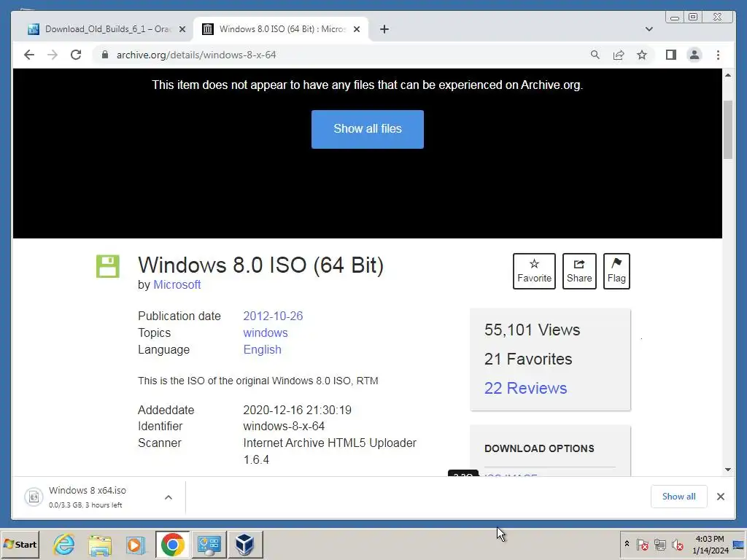The height and width of the screenshot is (560, 747).
Task: Click the muted volume tray icon
Action: tap(677, 544)
